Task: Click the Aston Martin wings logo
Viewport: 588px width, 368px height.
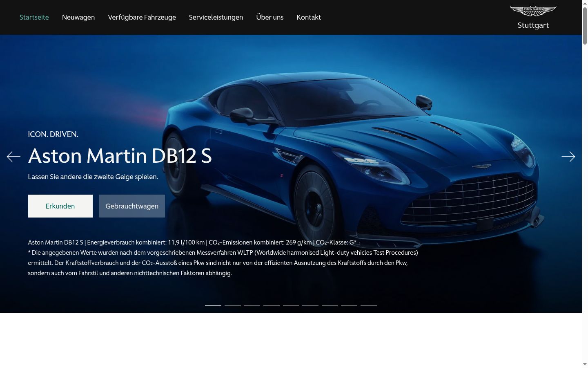Action: (x=533, y=11)
